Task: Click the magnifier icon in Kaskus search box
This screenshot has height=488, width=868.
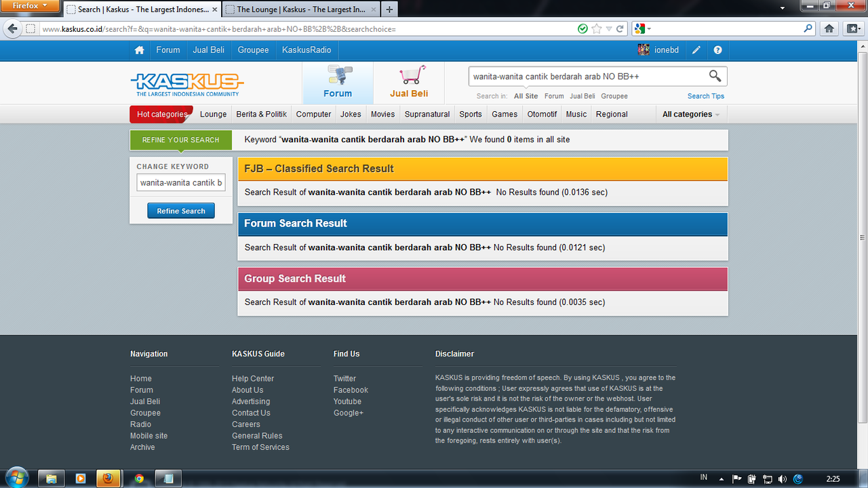Action: pyautogui.click(x=715, y=76)
